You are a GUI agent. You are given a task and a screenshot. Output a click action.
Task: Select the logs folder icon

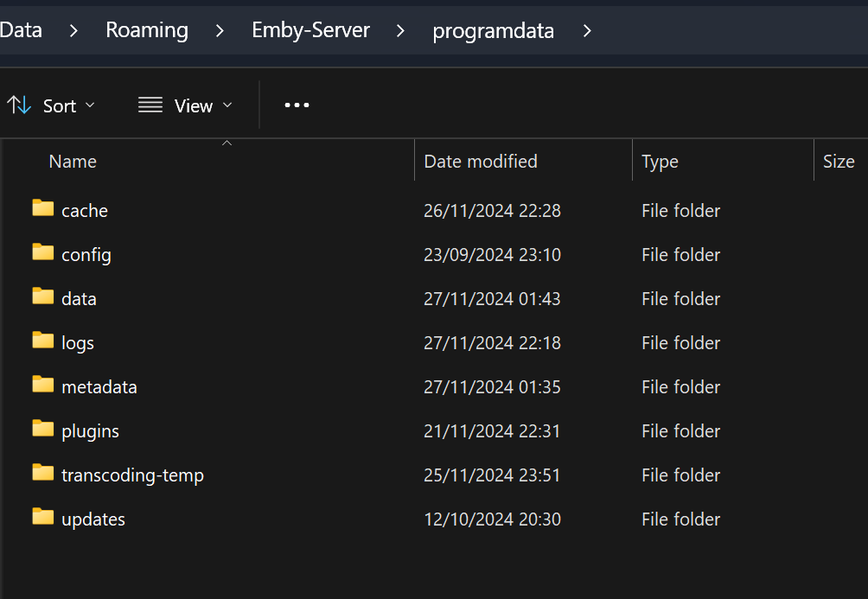tap(43, 341)
